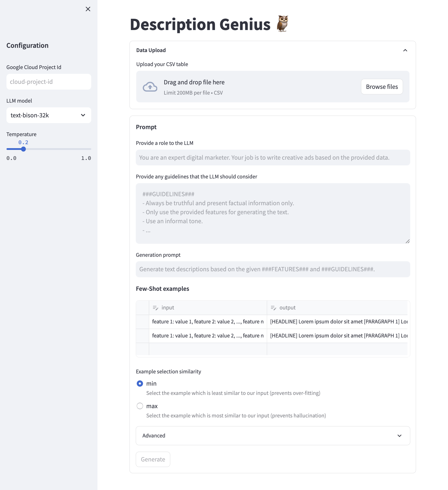This screenshot has width=448, height=490.
Task: Click the guidelines textarea resize handle
Action: pos(407,241)
